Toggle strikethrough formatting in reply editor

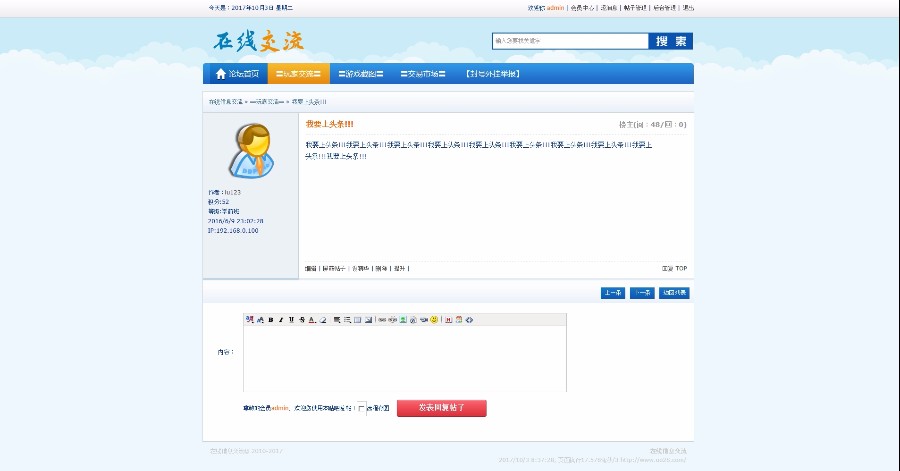pyautogui.click(x=302, y=320)
